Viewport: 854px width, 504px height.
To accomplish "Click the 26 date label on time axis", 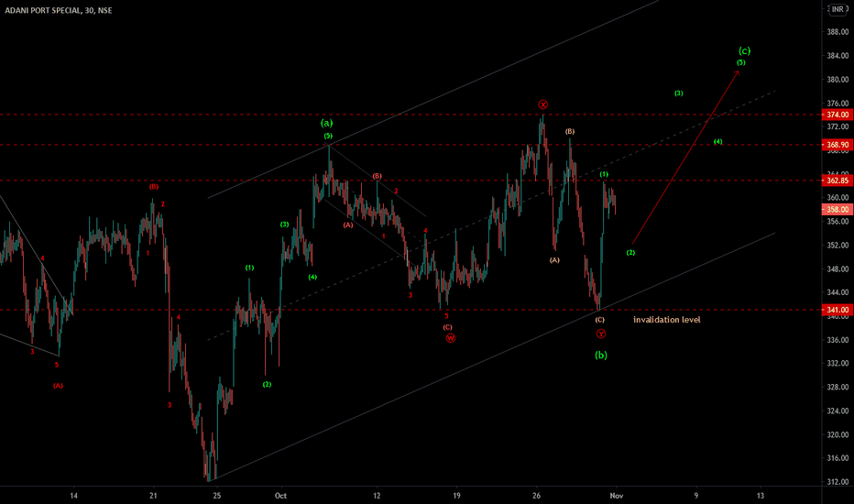I will point(536,496).
